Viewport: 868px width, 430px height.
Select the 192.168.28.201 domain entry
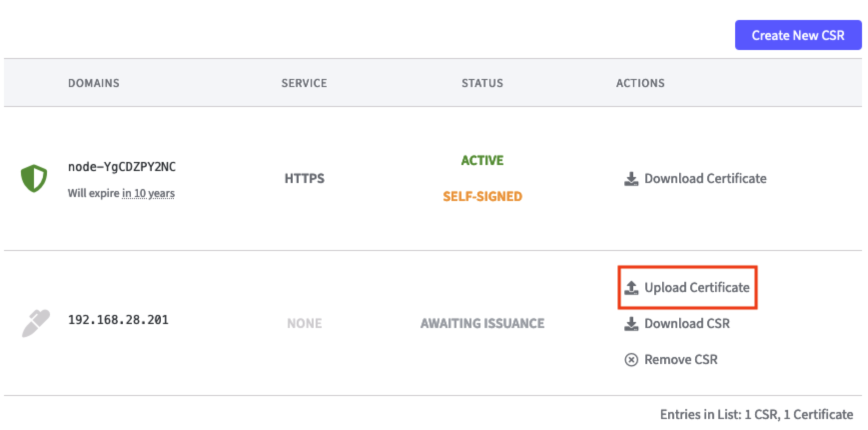118,320
